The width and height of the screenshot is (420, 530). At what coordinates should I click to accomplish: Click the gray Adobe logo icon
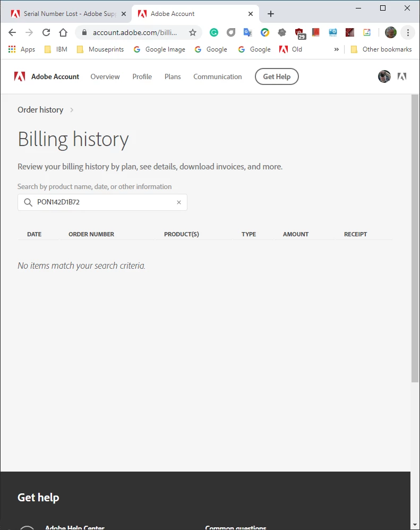click(x=402, y=76)
